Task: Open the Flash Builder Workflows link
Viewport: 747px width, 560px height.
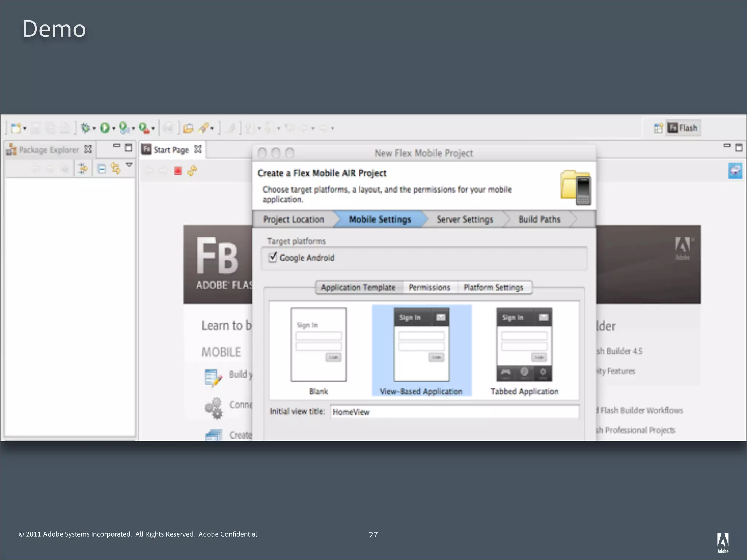Action: click(640, 411)
